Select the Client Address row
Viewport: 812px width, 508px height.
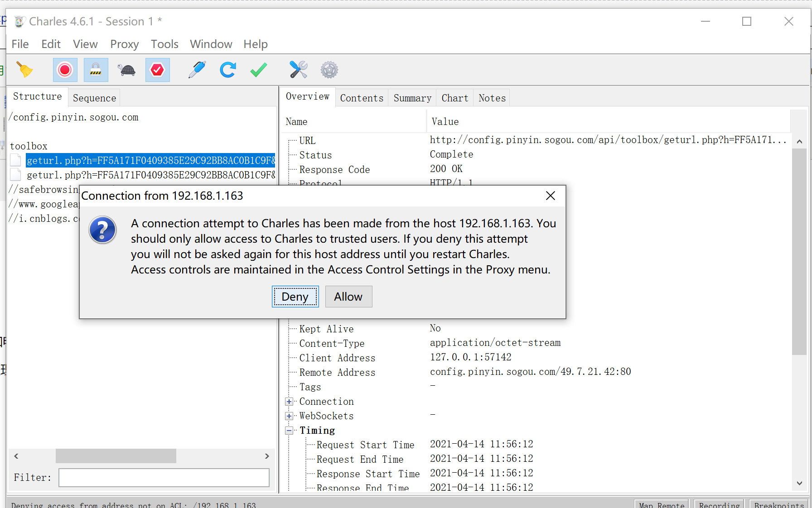pyautogui.click(x=537, y=358)
